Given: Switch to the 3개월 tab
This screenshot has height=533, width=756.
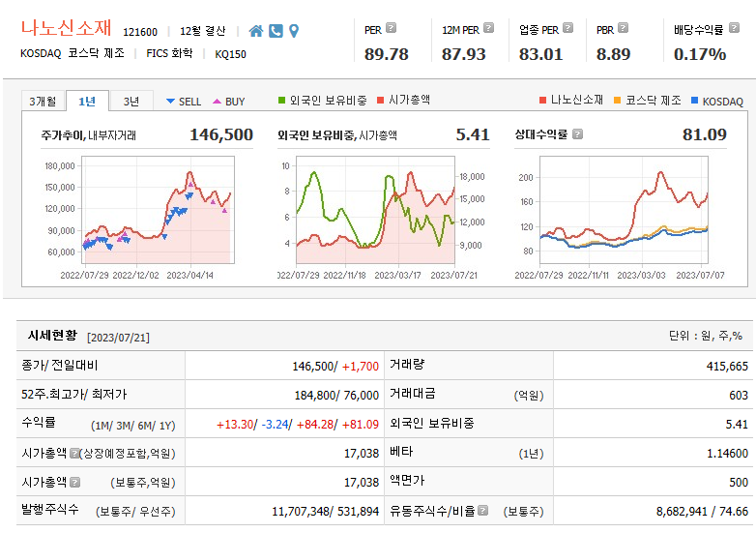Looking at the screenshot, I should [x=43, y=102].
